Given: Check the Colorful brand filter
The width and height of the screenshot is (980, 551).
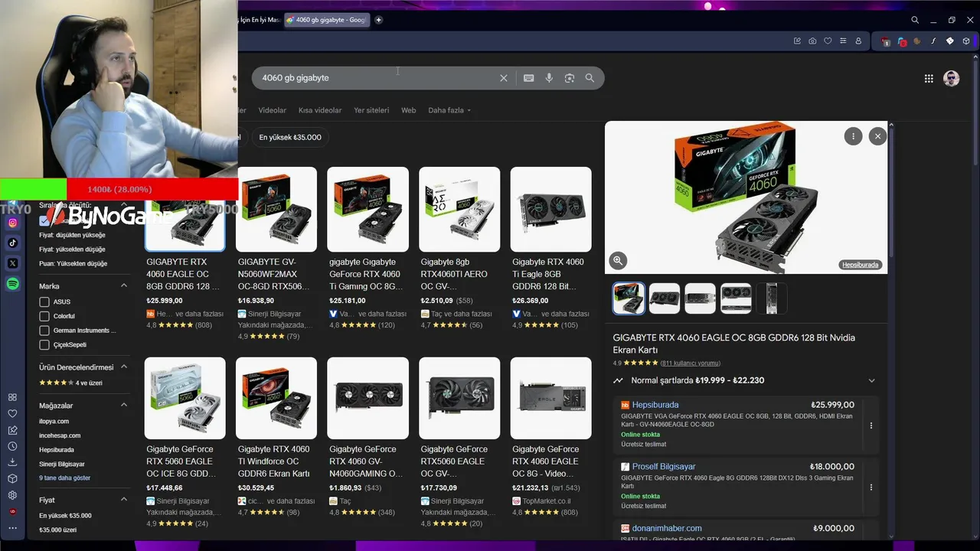Looking at the screenshot, I should click(x=44, y=316).
